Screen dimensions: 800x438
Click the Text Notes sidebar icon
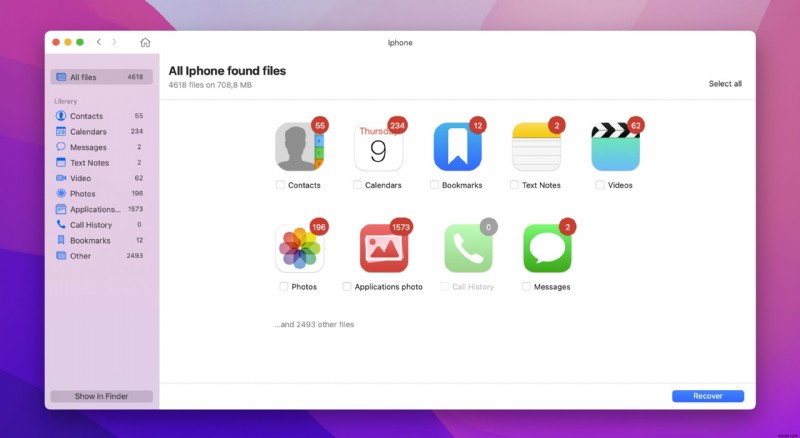pyautogui.click(x=61, y=162)
